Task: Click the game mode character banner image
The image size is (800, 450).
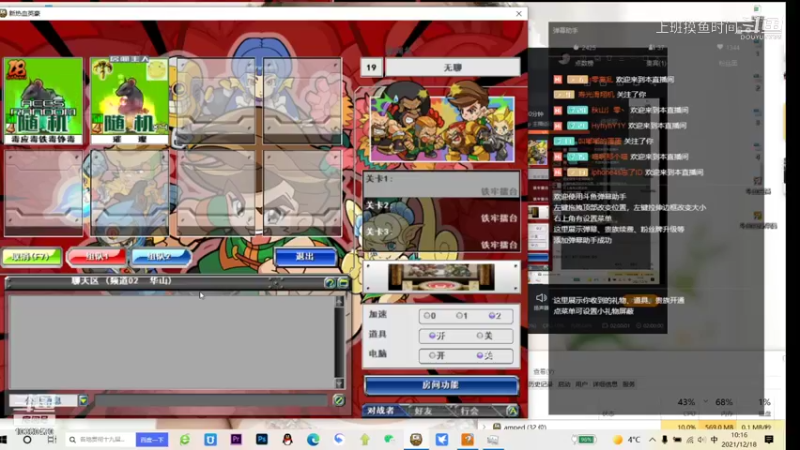Action: (442, 129)
